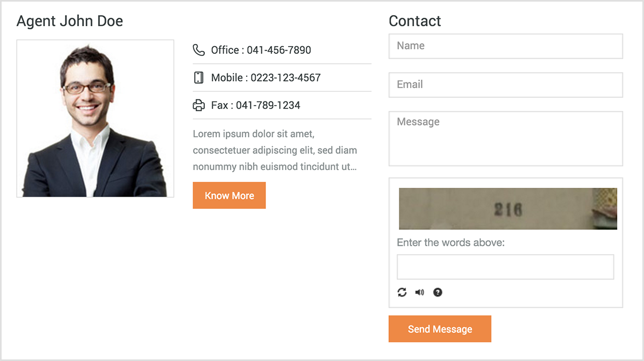Click the Contact heading
Screen dimensions: 644x361
tap(415, 21)
